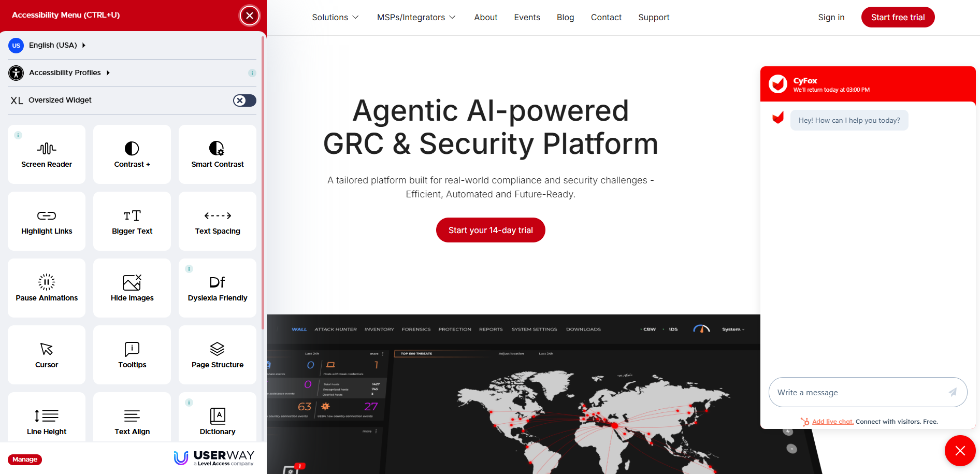Toggle the Text Spacing option
Image resolution: width=980 pixels, height=474 pixels.
(218, 221)
